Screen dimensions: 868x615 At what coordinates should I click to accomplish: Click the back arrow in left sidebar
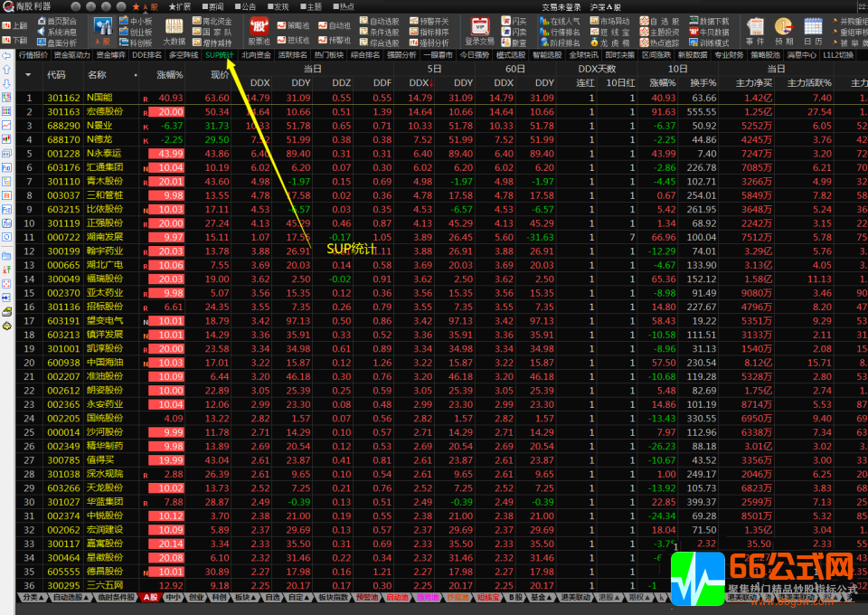(x=7, y=56)
